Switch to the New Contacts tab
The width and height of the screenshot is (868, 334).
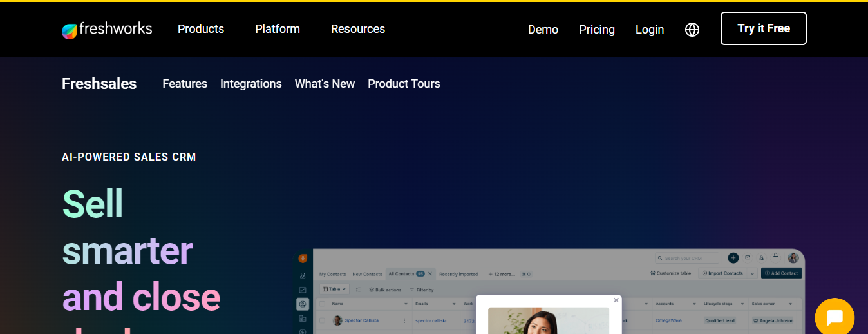click(x=367, y=274)
